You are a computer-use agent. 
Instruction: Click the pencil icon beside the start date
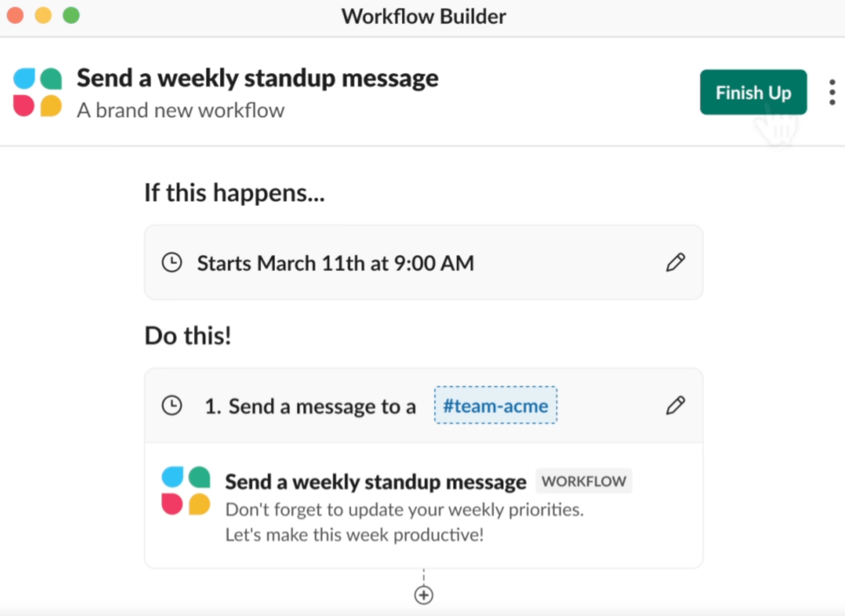[x=675, y=262]
